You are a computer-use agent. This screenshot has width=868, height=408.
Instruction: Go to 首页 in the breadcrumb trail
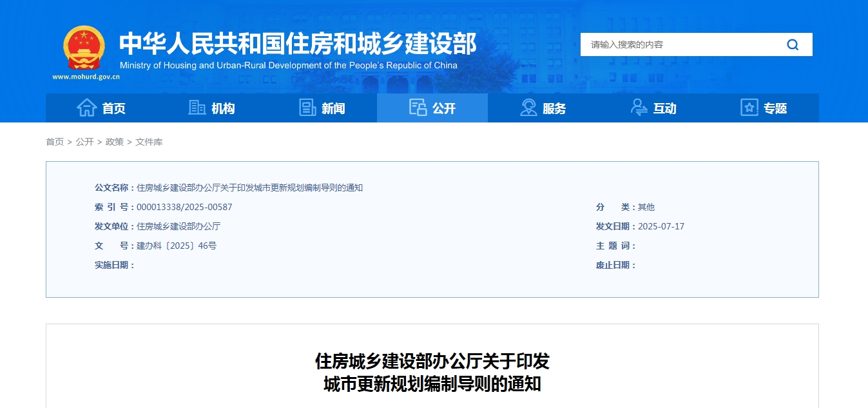[55, 142]
